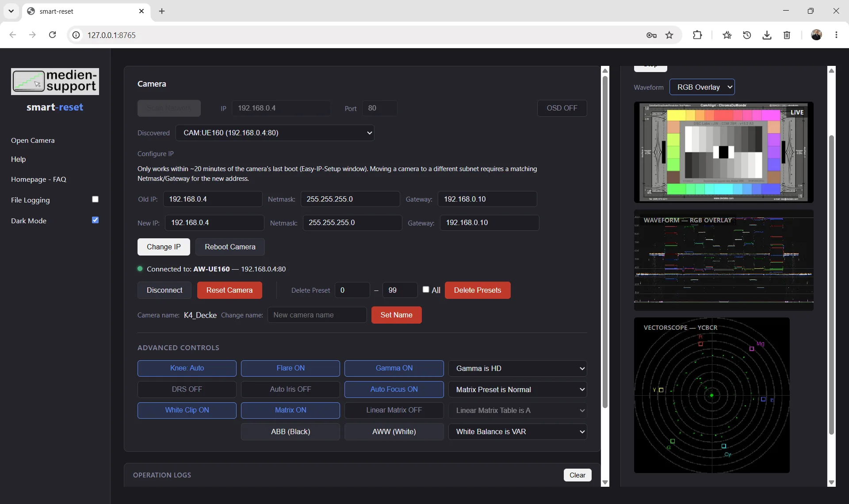This screenshot has width=849, height=504.
Task: Open the Discovered camera dropdown
Action: (x=275, y=133)
